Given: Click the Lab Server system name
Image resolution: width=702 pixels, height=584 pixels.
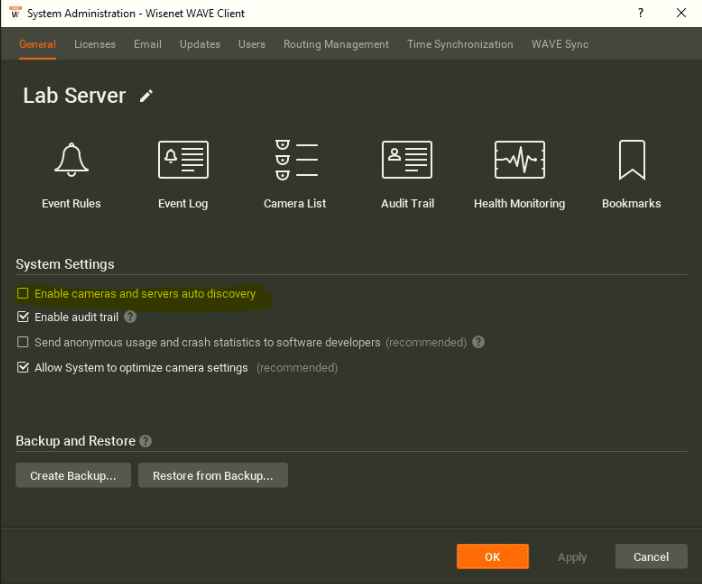Looking at the screenshot, I should tap(74, 96).
